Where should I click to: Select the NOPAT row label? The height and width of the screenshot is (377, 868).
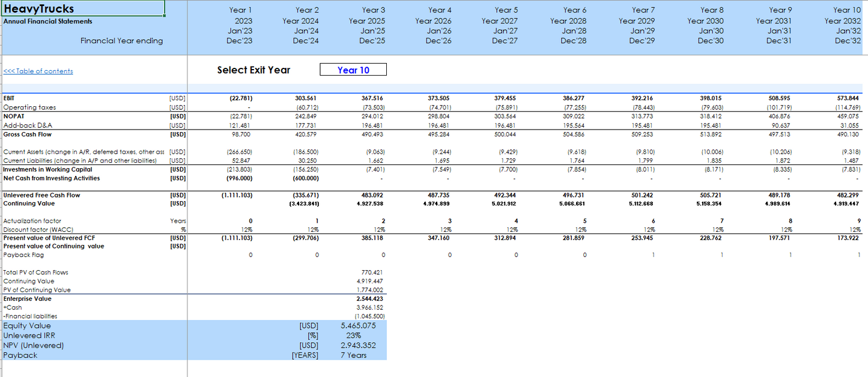pyautogui.click(x=13, y=115)
